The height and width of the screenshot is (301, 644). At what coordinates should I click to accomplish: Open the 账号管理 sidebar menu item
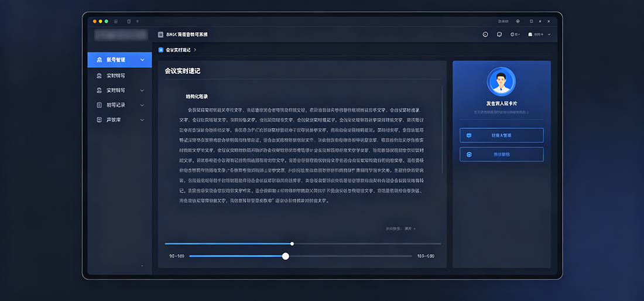119,60
